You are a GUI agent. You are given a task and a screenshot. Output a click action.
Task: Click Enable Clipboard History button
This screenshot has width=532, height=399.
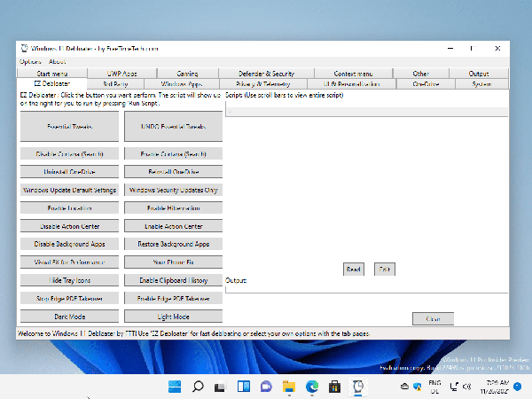[174, 280]
